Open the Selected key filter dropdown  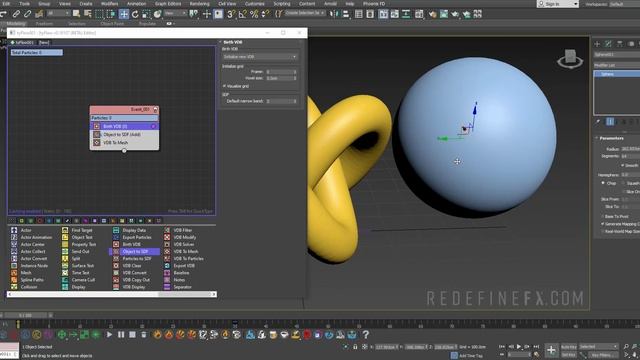(598, 347)
